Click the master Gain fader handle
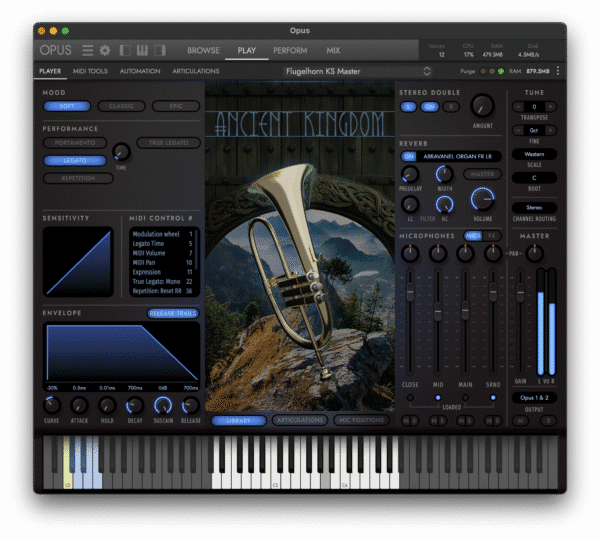The image size is (600, 538). 520,292
